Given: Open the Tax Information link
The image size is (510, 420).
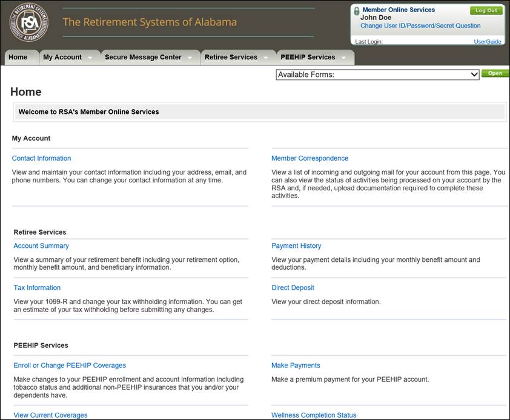Looking at the screenshot, I should pyautogui.click(x=37, y=288).
